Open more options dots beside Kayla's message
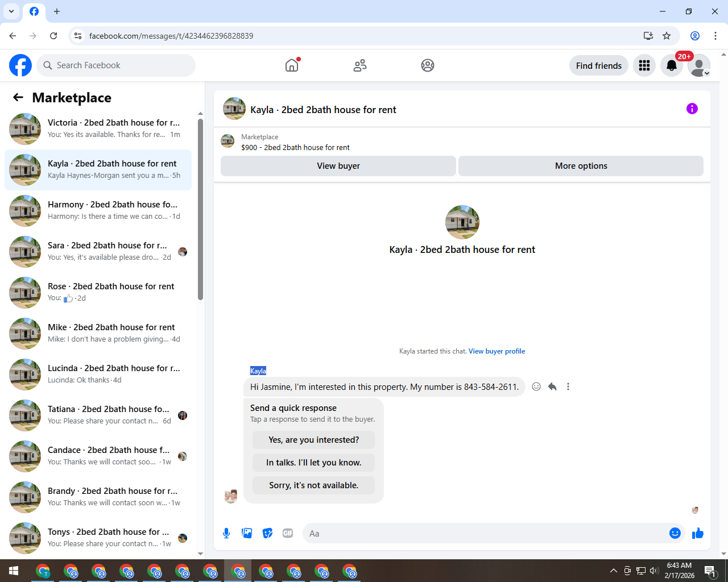This screenshot has height=582, width=728. (x=568, y=386)
